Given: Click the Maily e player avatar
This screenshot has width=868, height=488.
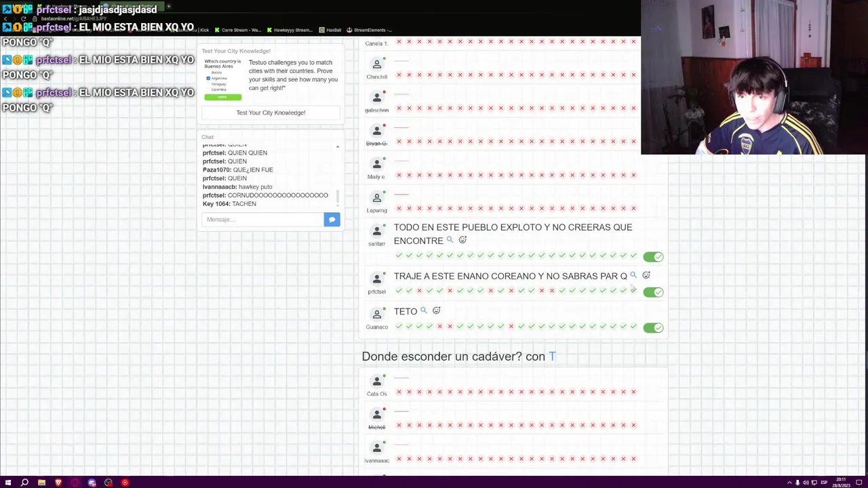Looking at the screenshot, I should [377, 165].
